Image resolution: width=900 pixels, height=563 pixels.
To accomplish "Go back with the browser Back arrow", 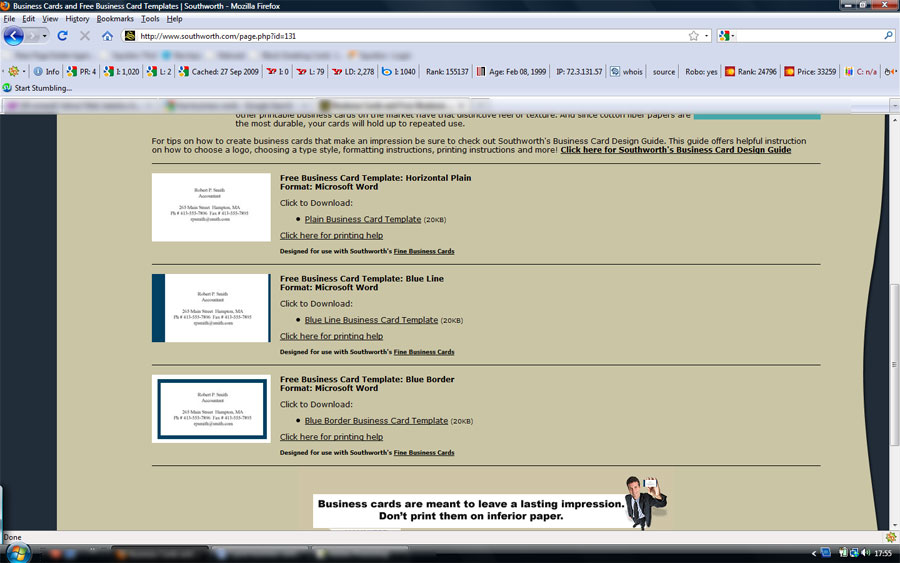I will coord(13,36).
